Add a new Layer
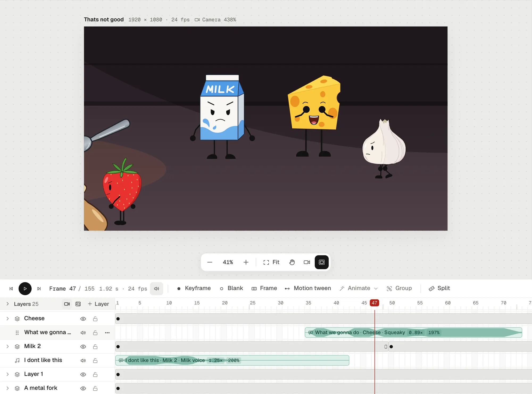532x394 pixels. [98, 304]
